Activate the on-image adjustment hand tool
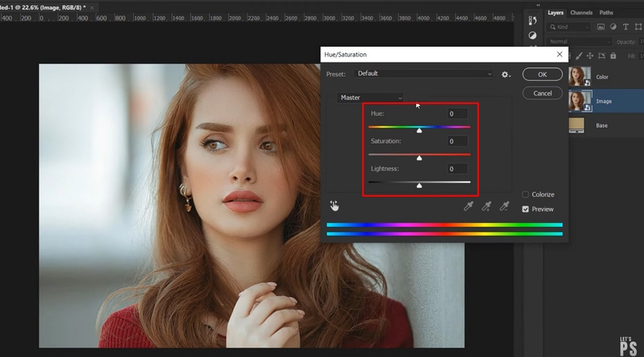 pos(335,205)
